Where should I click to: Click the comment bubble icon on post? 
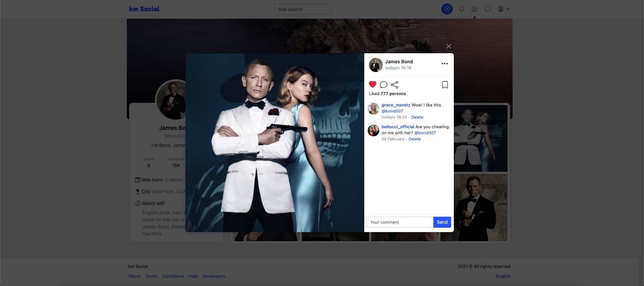click(x=384, y=84)
